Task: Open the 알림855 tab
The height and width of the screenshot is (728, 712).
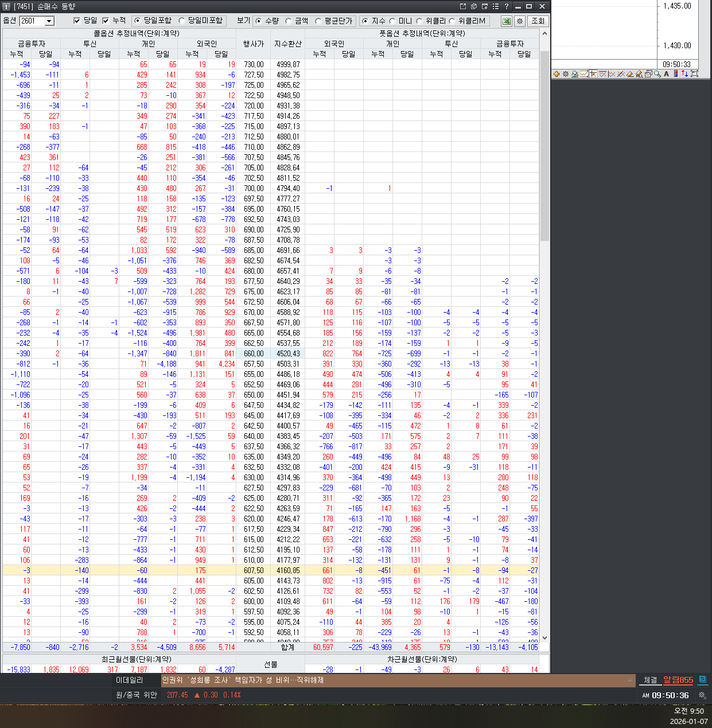Action: pyautogui.click(x=678, y=680)
